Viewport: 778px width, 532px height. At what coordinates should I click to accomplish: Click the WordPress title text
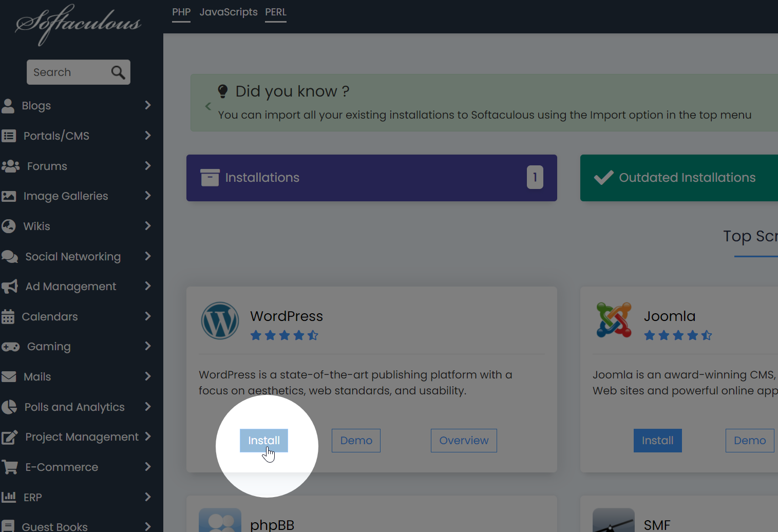[x=287, y=316]
